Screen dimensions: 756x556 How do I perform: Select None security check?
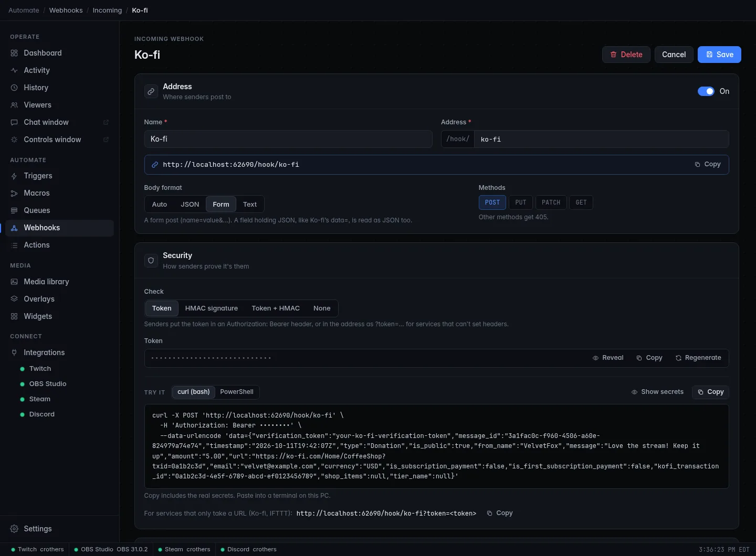click(322, 308)
